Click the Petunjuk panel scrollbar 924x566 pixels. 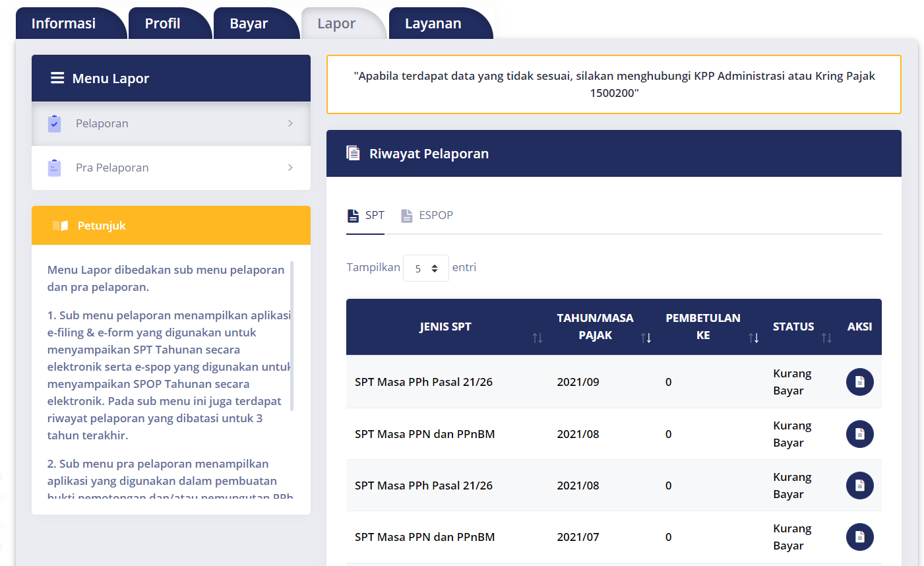click(292, 335)
